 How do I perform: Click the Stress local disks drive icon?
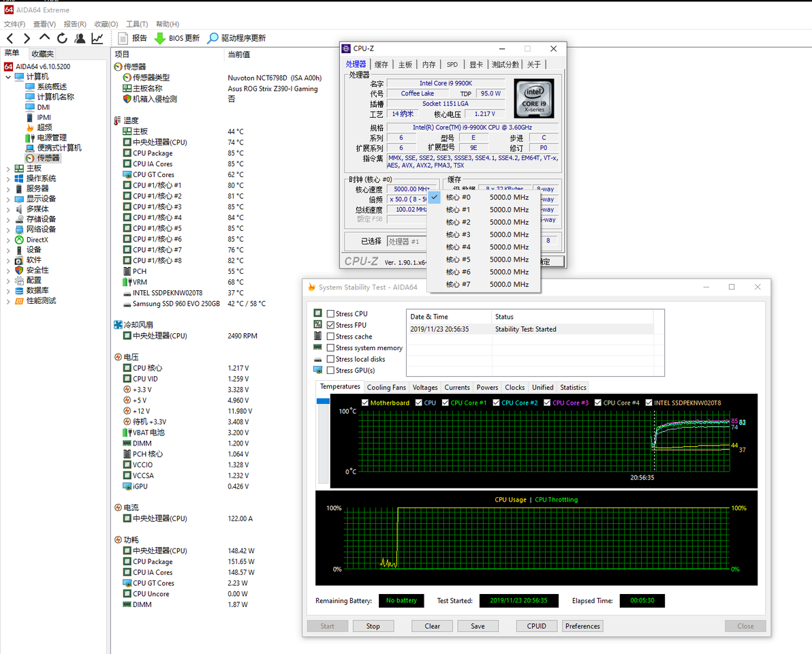(x=317, y=360)
